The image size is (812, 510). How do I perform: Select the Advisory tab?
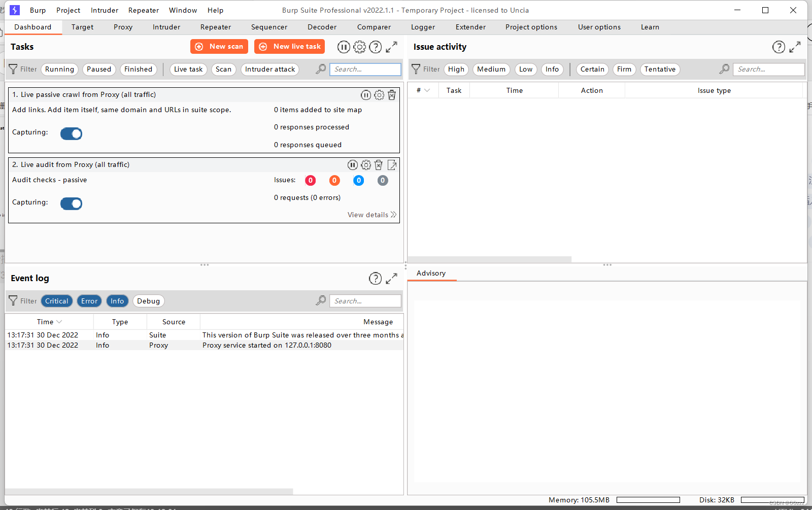[431, 273]
